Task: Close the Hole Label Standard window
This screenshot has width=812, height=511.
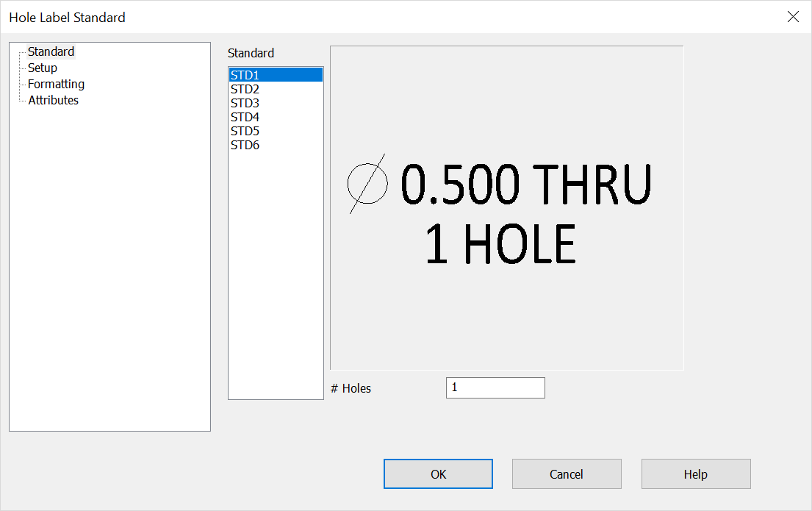Action: coord(793,16)
